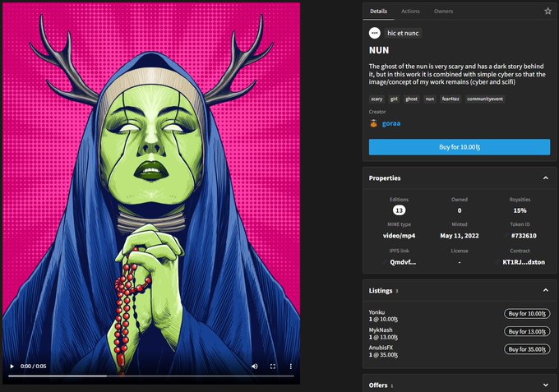Click the goraa creator avatar
The image size is (559, 392).
[373, 123]
